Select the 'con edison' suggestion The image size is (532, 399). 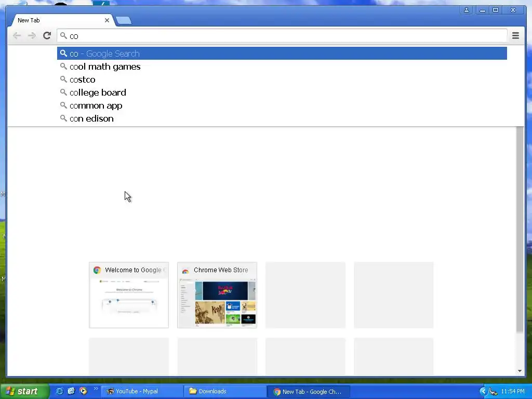[x=282, y=118]
